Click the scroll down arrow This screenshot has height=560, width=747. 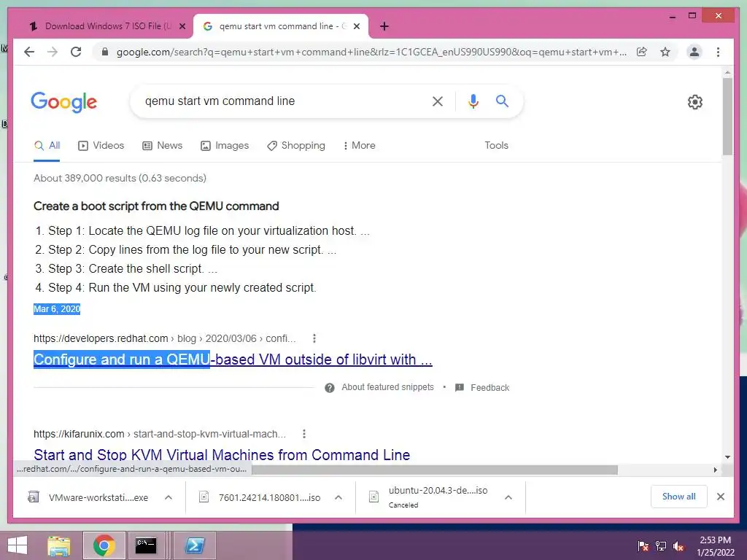(727, 456)
